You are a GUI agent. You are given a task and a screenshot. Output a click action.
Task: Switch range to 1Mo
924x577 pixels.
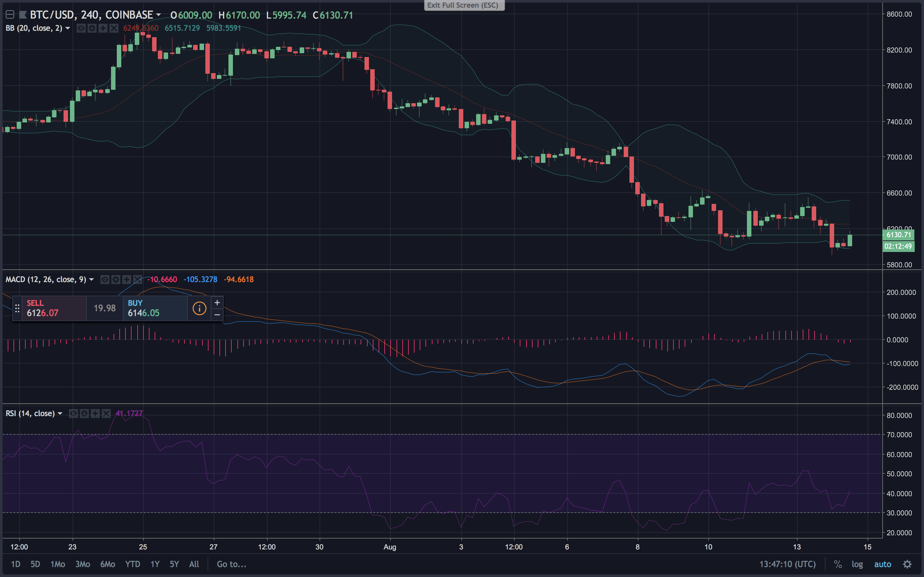coord(58,564)
